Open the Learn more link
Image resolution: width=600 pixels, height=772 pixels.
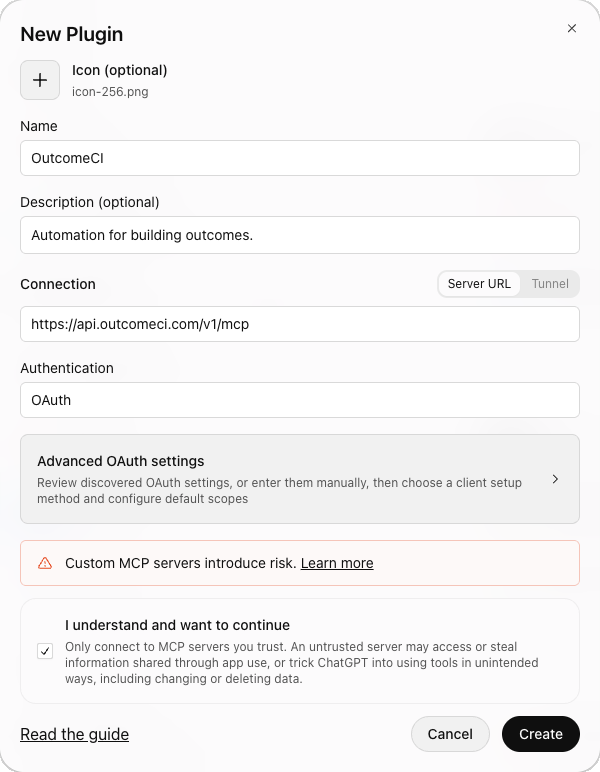coord(337,563)
